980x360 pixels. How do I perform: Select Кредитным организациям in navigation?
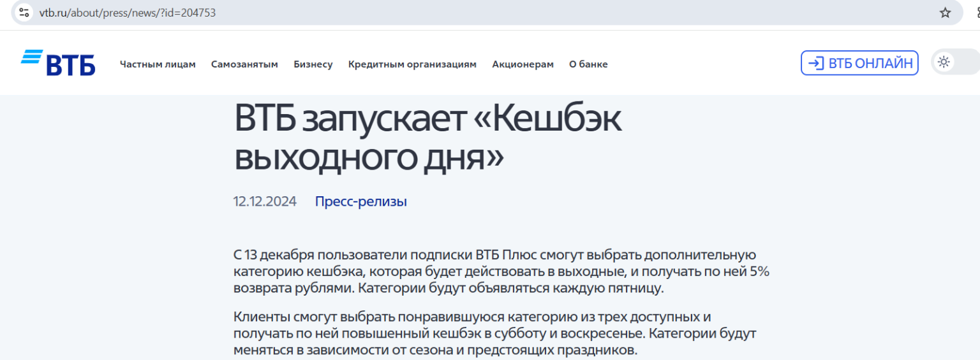tap(412, 64)
